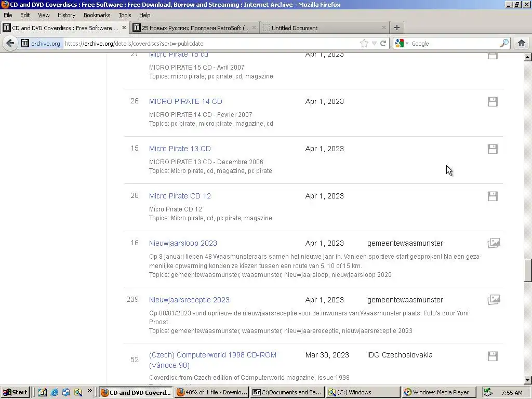Go to the Home page button
532x399 pixels.
coord(522,44)
